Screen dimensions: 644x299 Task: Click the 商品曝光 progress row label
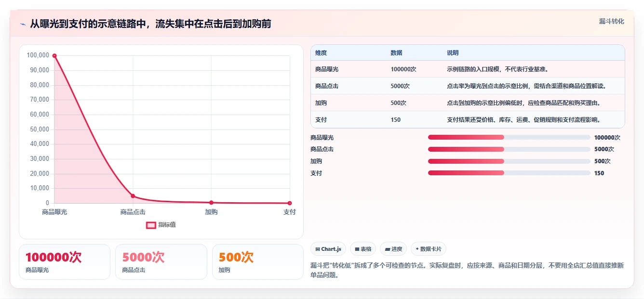322,138
